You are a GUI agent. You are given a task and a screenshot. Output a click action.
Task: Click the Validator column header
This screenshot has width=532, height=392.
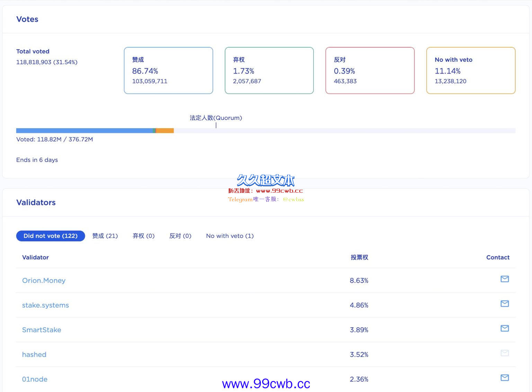(35, 257)
